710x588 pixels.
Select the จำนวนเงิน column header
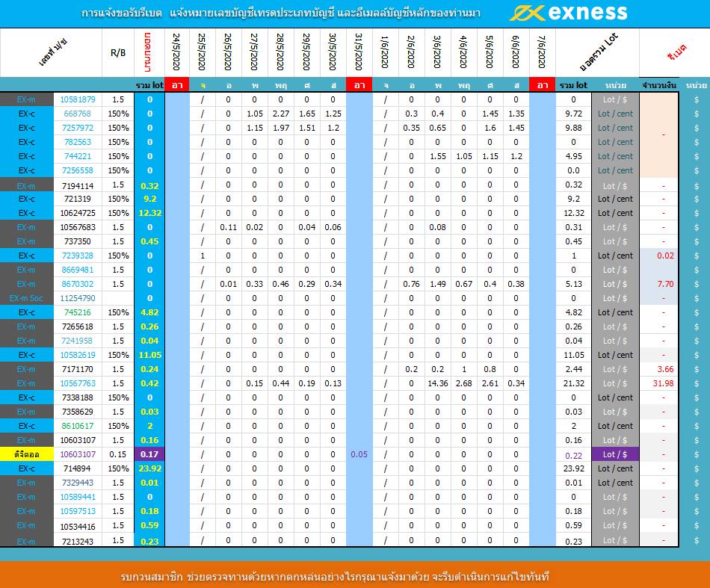point(659,85)
